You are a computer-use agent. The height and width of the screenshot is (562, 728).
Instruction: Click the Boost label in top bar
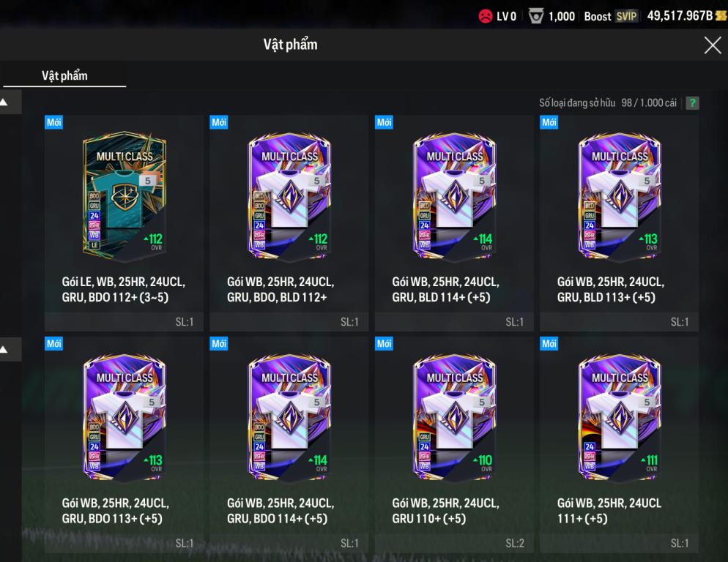[598, 16]
